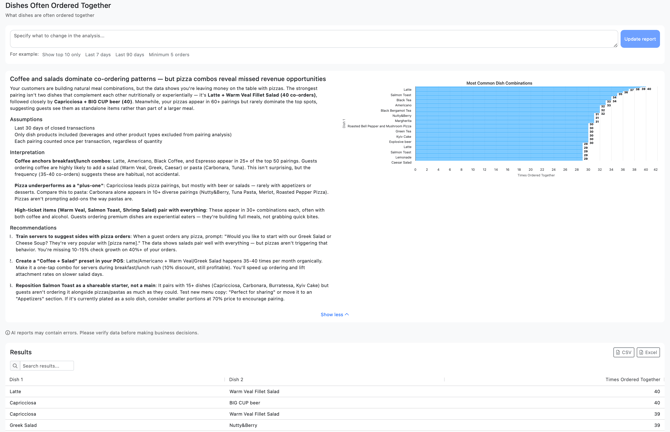This screenshot has height=432, width=670.
Task: Sort results by Dish 1 column header
Action: point(17,380)
